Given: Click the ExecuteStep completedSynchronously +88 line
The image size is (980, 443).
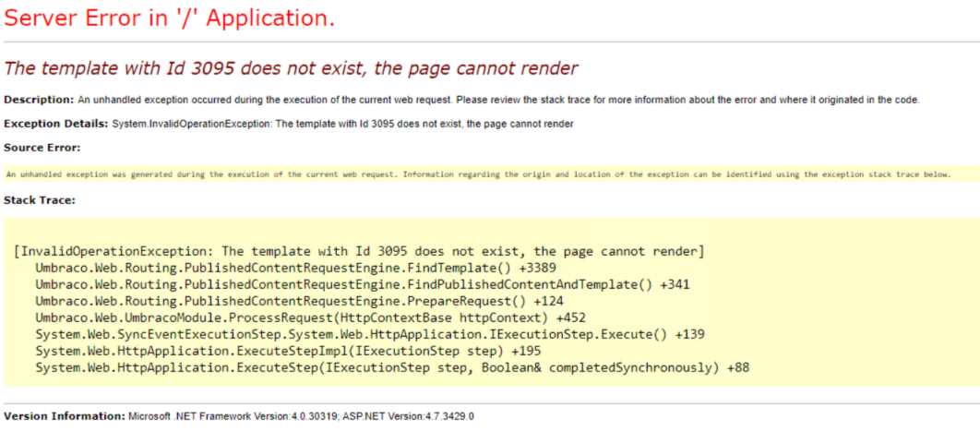Looking at the screenshot, I should (x=392, y=367).
